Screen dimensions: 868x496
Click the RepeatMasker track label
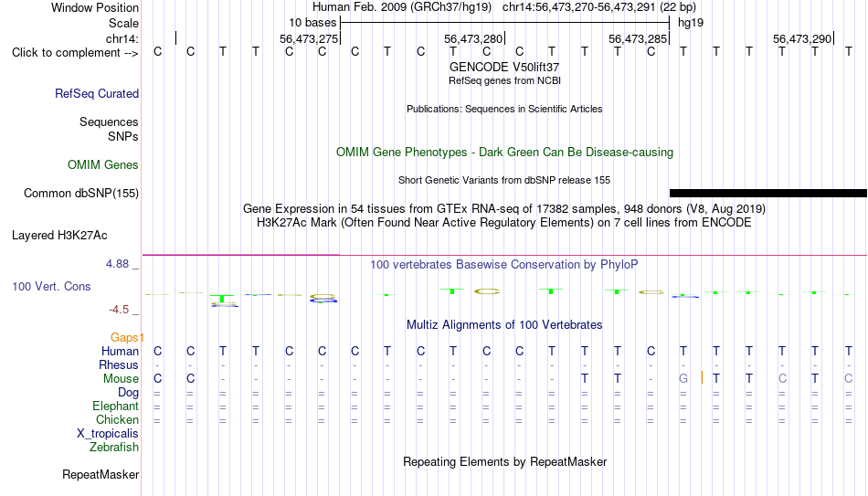point(101,474)
